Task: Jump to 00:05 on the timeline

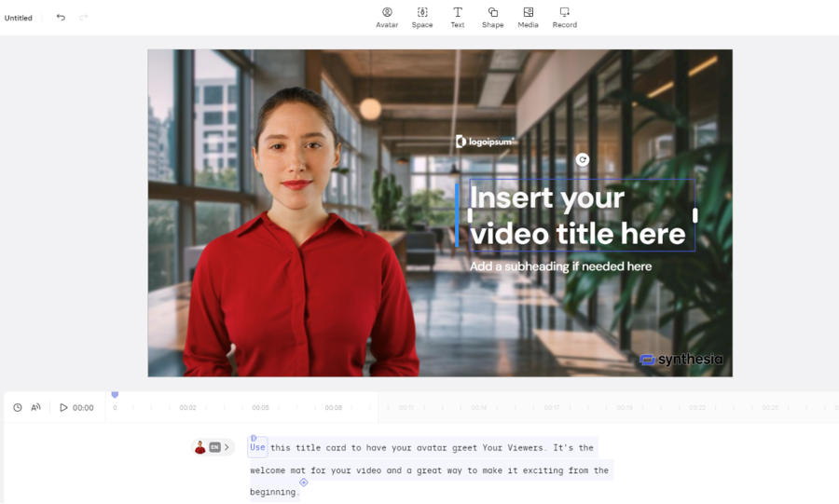Action: pyautogui.click(x=261, y=407)
